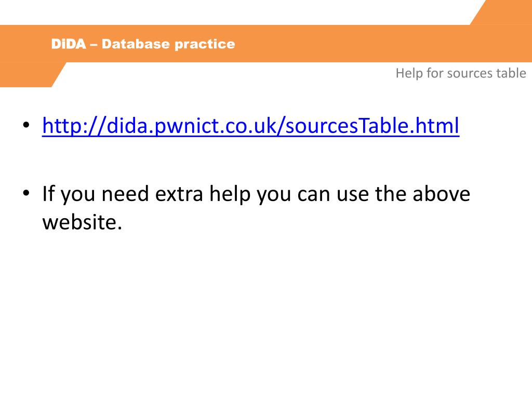Select the 'DiDA – Database practice' title
The width and height of the screenshot is (532, 399).
(143, 44)
